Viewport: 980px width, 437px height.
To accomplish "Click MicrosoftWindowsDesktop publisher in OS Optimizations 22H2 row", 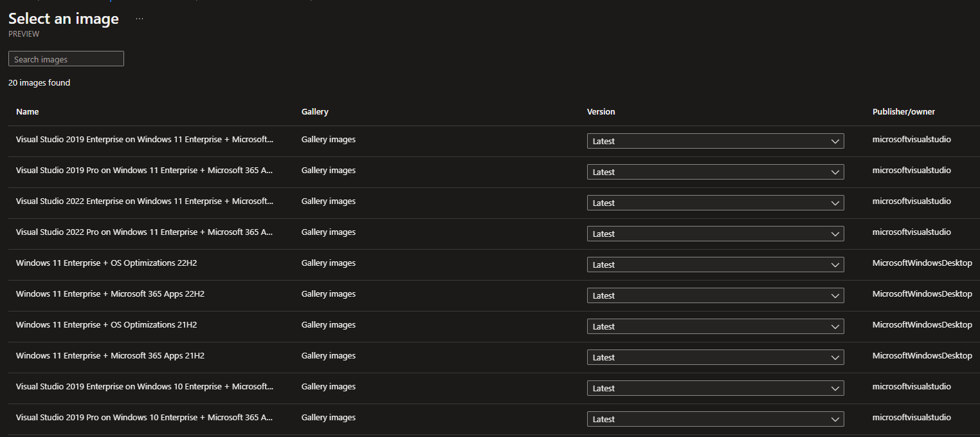I will coord(922,263).
